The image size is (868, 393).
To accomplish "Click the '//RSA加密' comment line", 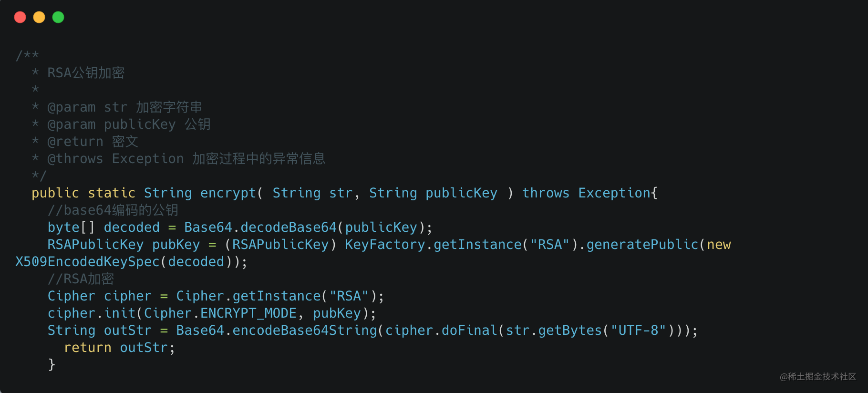I will click(x=81, y=279).
